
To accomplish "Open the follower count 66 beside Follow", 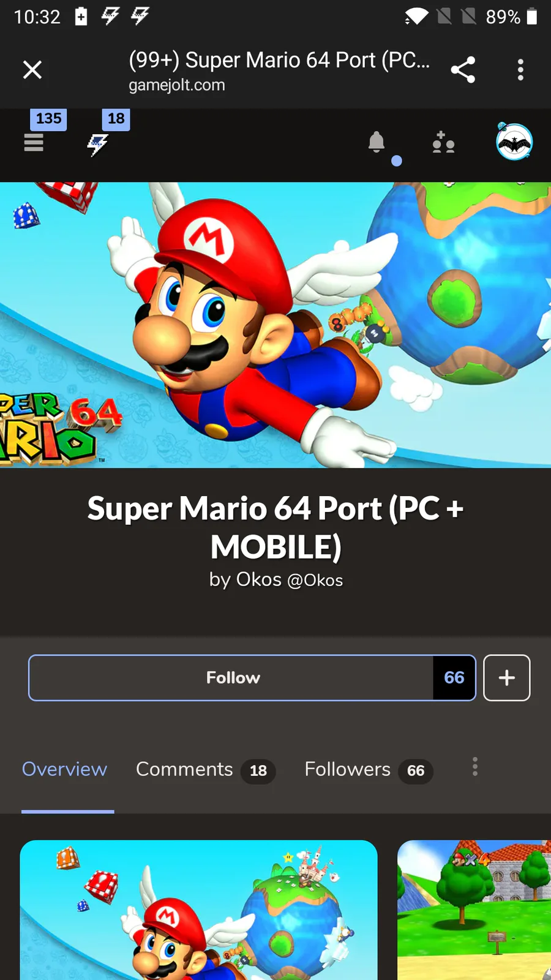I will click(454, 677).
